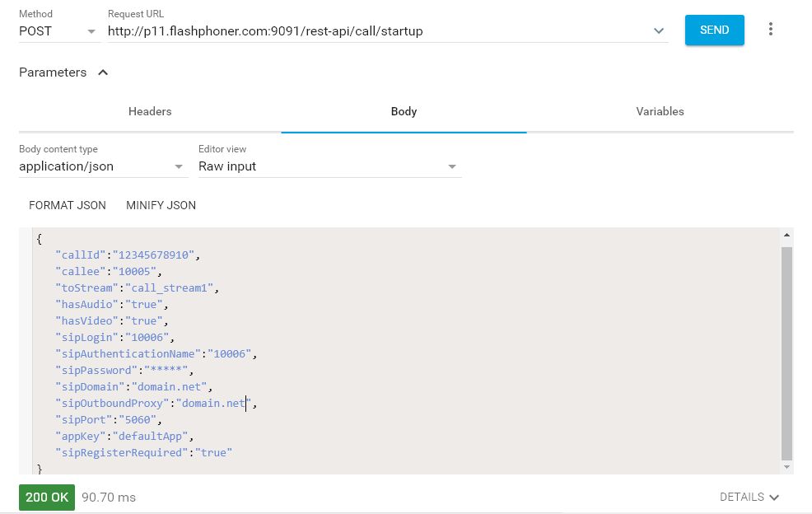Open the Variables tab
This screenshot has height=514, width=812.
(660, 111)
